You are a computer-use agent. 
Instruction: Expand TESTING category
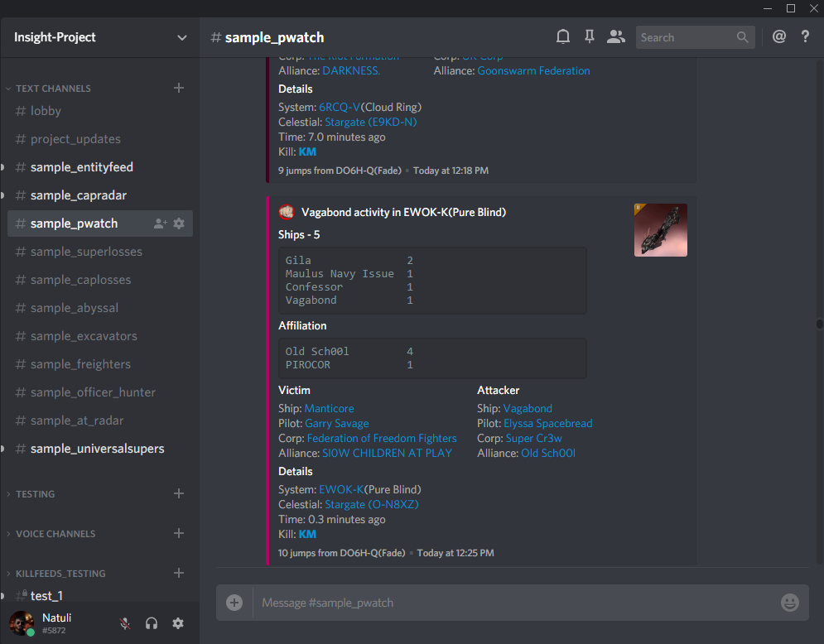tap(36, 494)
